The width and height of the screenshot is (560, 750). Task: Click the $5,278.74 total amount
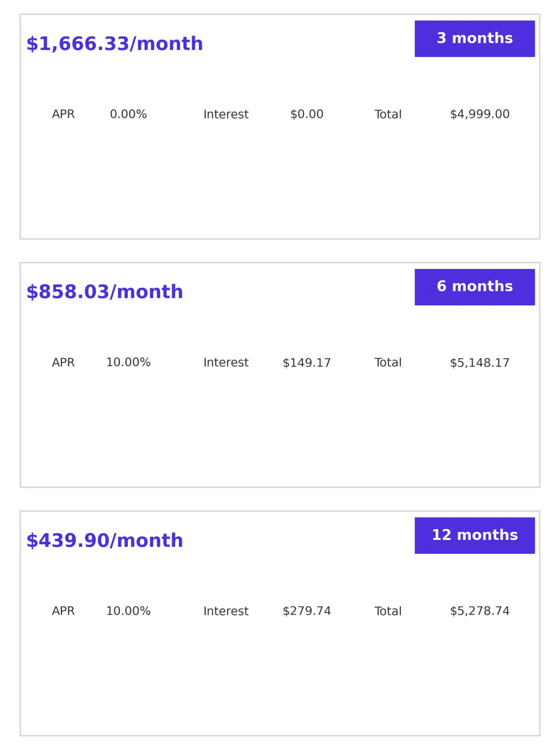[480, 611]
